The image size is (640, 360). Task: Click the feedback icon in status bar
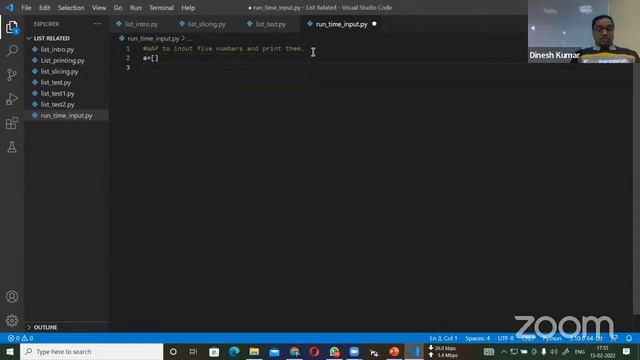coord(614,338)
